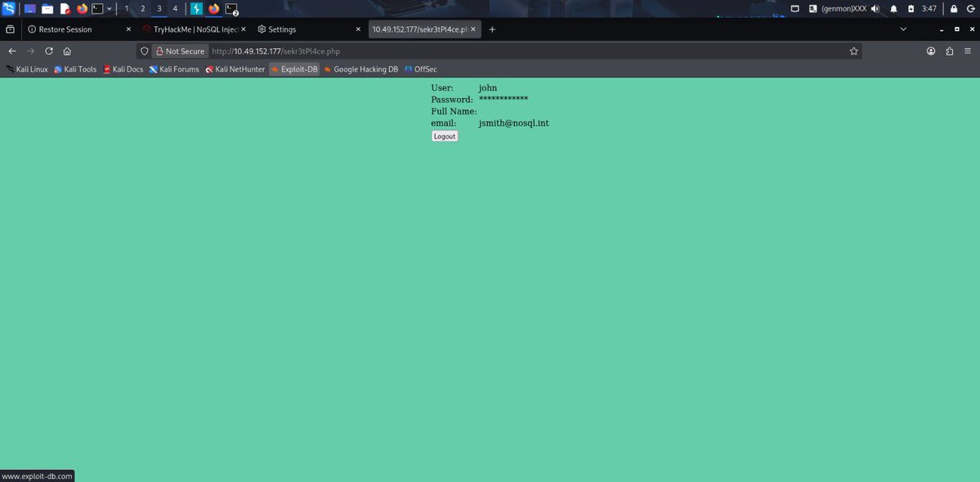Switch to workspace 1

[127, 9]
